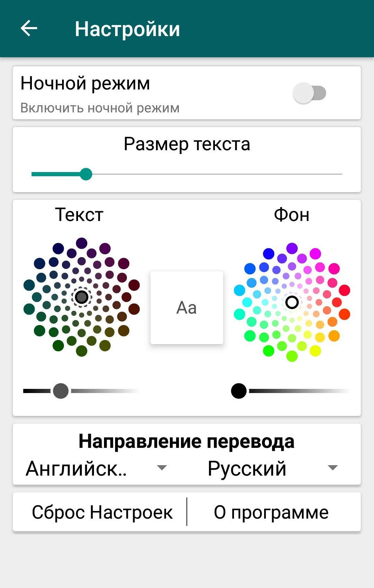Pick the topmost violet dot in Фон wheel

pos(292,248)
